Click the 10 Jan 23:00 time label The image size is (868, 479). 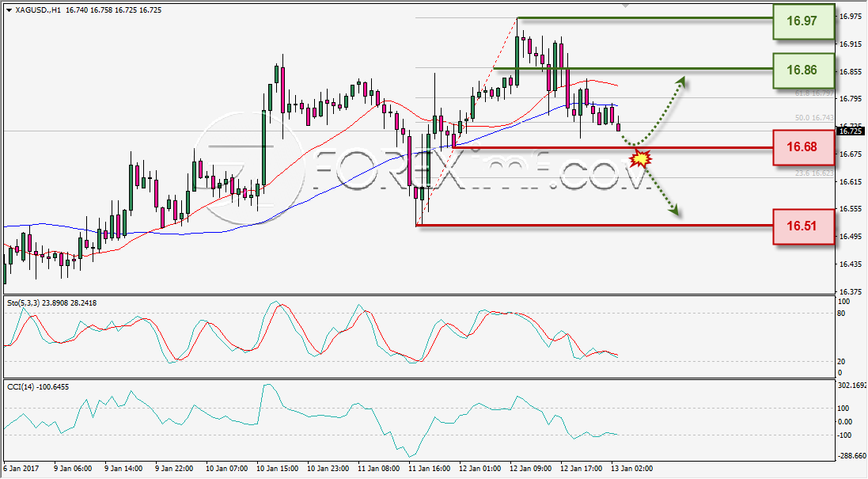pyautogui.click(x=328, y=469)
